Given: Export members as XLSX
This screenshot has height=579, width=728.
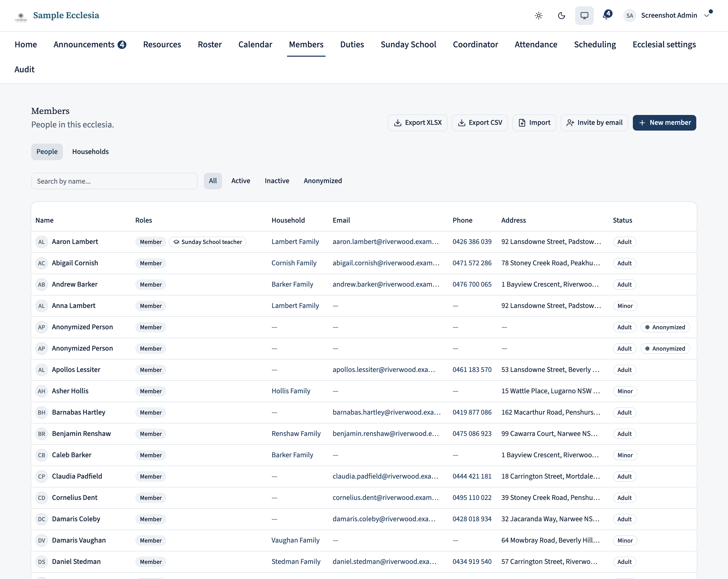Looking at the screenshot, I should pyautogui.click(x=418, y=123).
